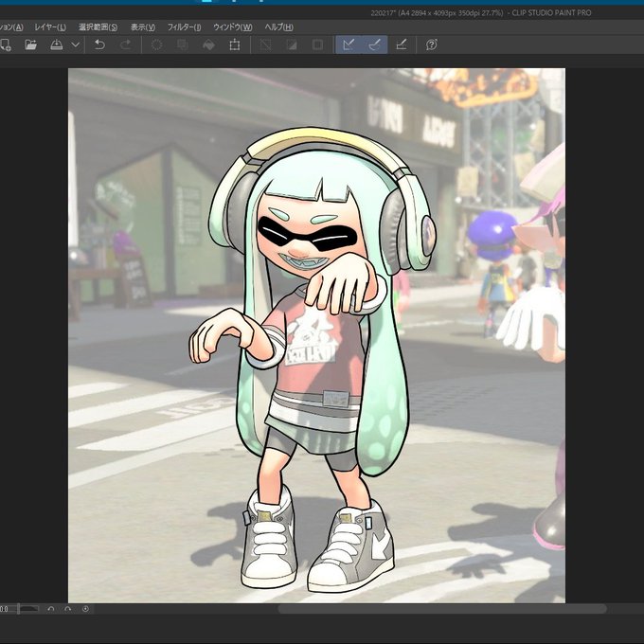This screenshot has height=644, width=644.
Task: Open the 選択範囲(S) menu
Action: click(x=98, y=27)
